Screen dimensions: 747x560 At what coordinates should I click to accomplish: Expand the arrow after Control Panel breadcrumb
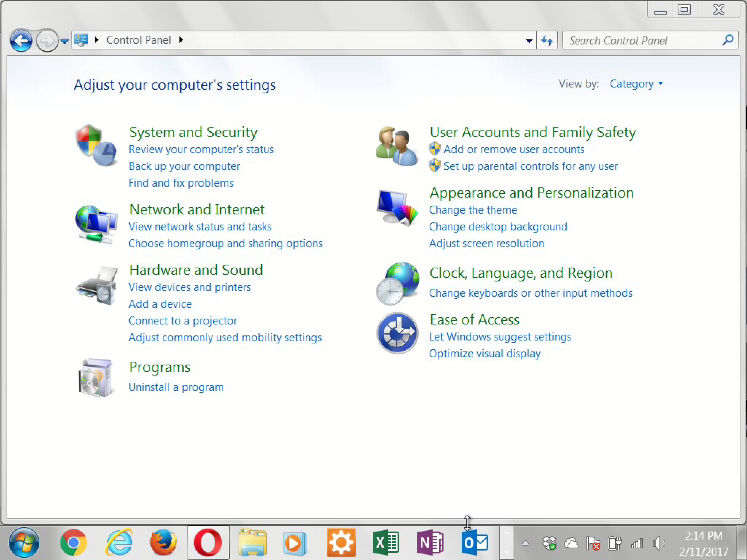coord(181,40)
